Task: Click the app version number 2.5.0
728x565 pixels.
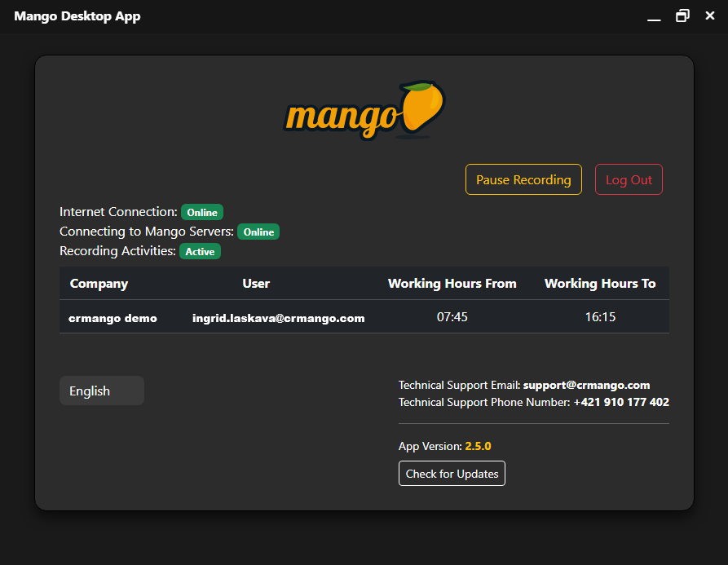Action: coord(478,446)
